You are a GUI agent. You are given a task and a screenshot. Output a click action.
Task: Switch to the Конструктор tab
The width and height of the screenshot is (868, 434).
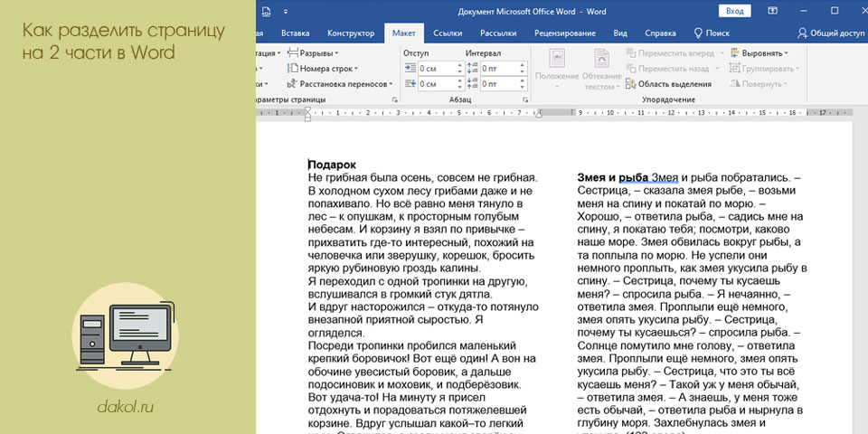point(351,33)
